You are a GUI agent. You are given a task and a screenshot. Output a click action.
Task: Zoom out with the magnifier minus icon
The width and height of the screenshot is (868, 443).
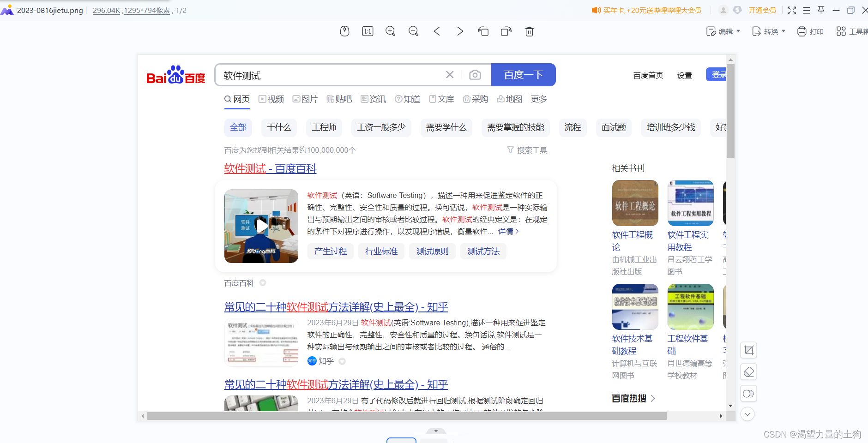[414, 31]
